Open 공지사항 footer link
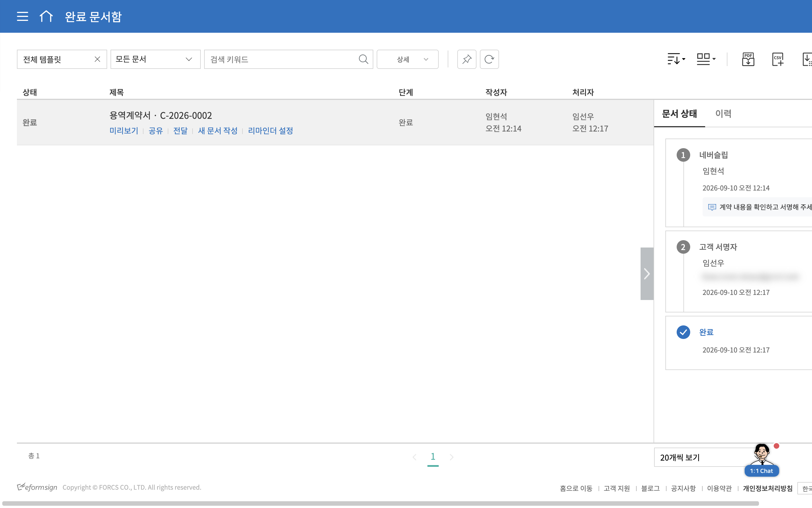Image resolution: width=812 pixels, height=508 pixels. coord(683,488)
